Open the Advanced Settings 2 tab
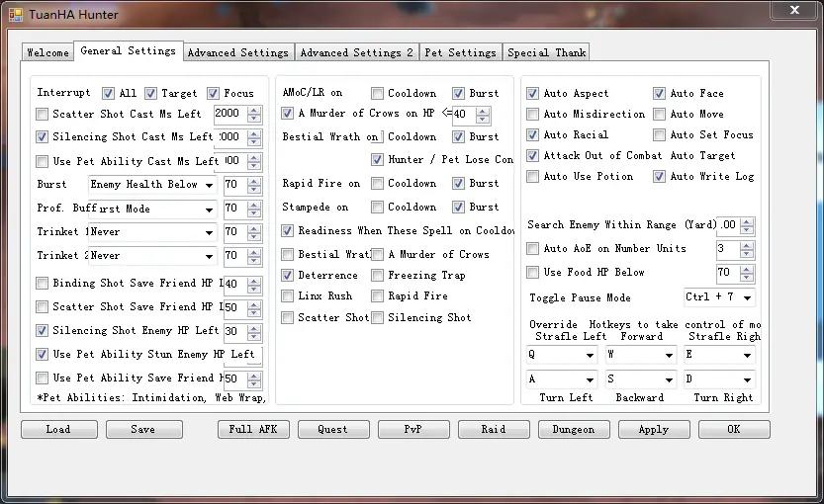 (356, 52)
